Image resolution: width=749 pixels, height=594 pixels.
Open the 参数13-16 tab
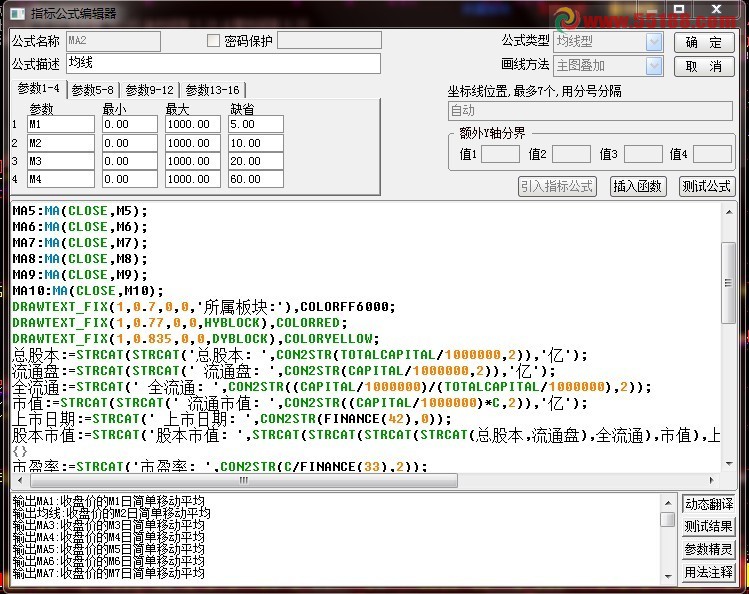point(212,90)
